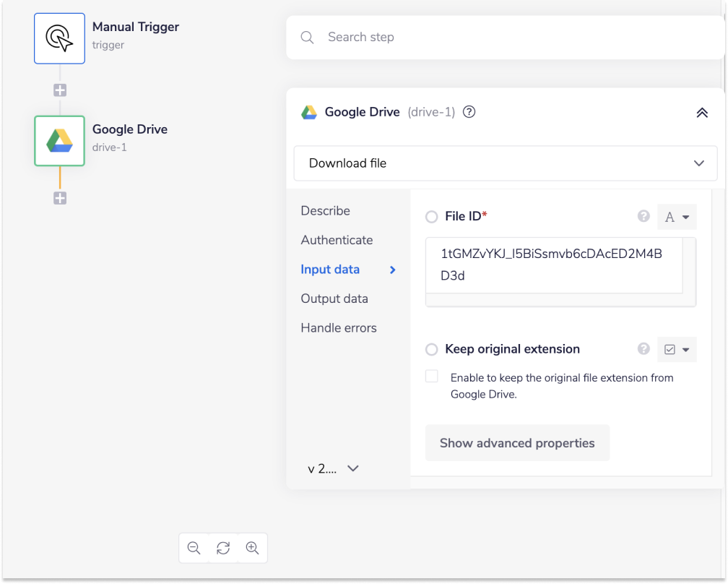
Task: Select Keep original extension radio button
Action: [x=432, y=350]
